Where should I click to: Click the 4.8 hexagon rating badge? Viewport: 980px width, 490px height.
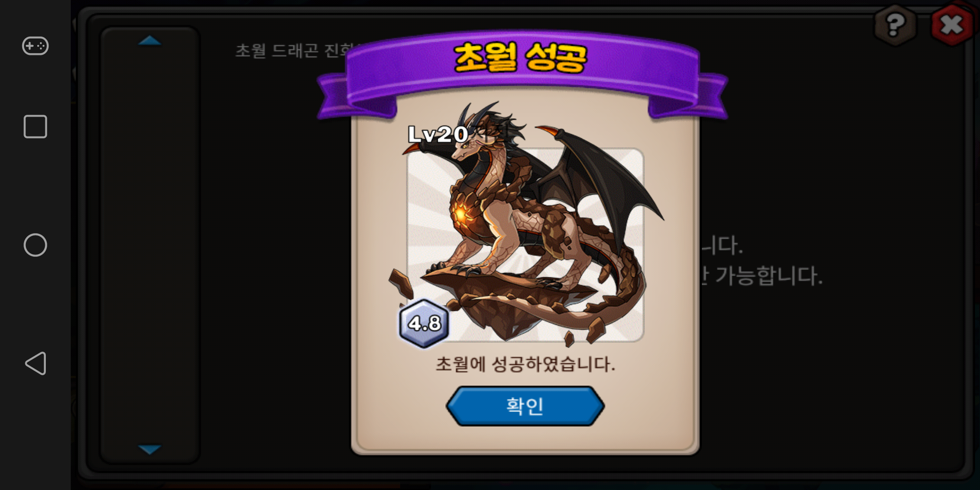click(x=424, y=323)
